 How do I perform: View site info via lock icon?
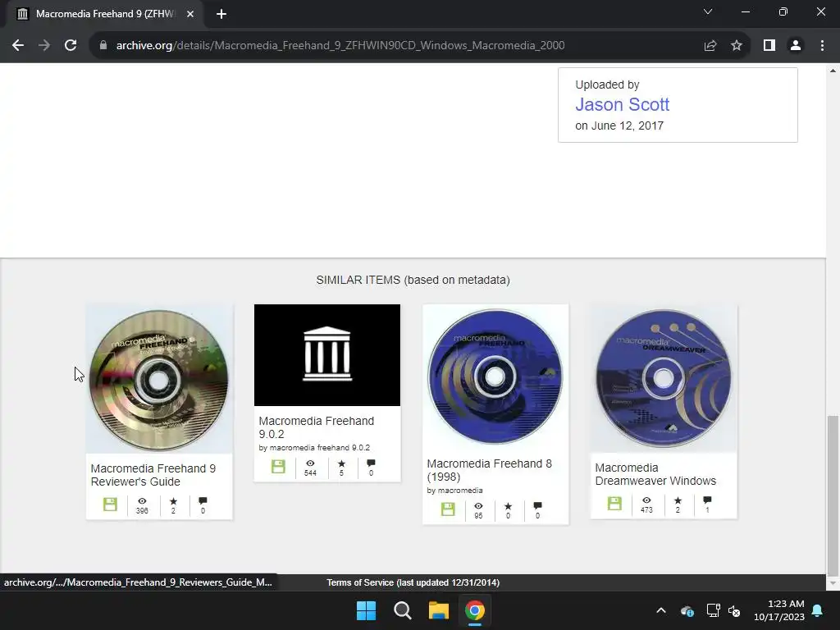(103, 46)
